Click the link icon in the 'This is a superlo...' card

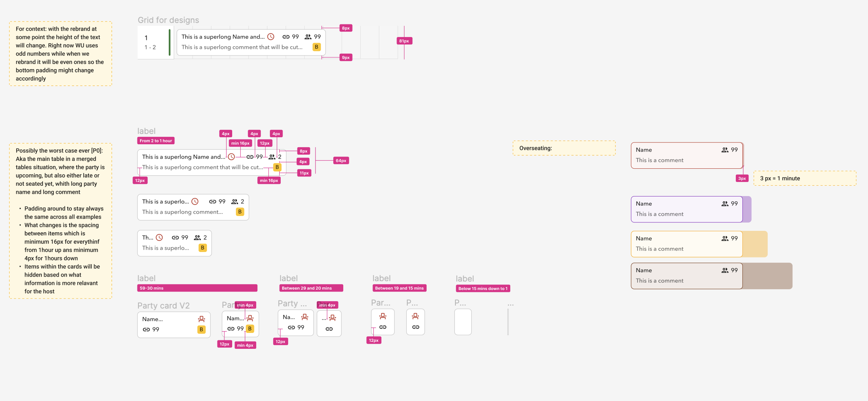[x=213, y=202]
